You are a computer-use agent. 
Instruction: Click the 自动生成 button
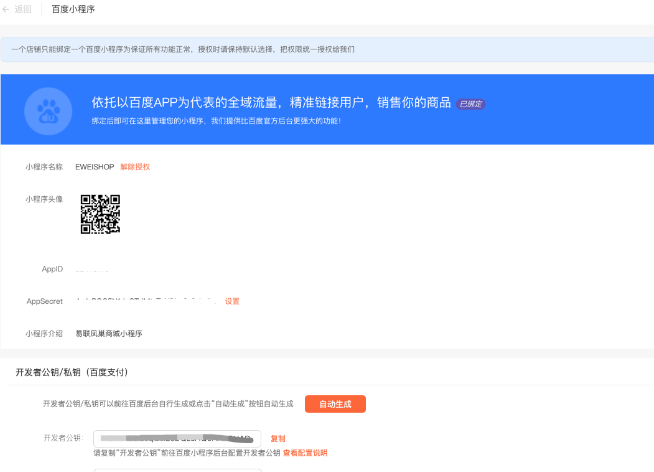[335, 404]
